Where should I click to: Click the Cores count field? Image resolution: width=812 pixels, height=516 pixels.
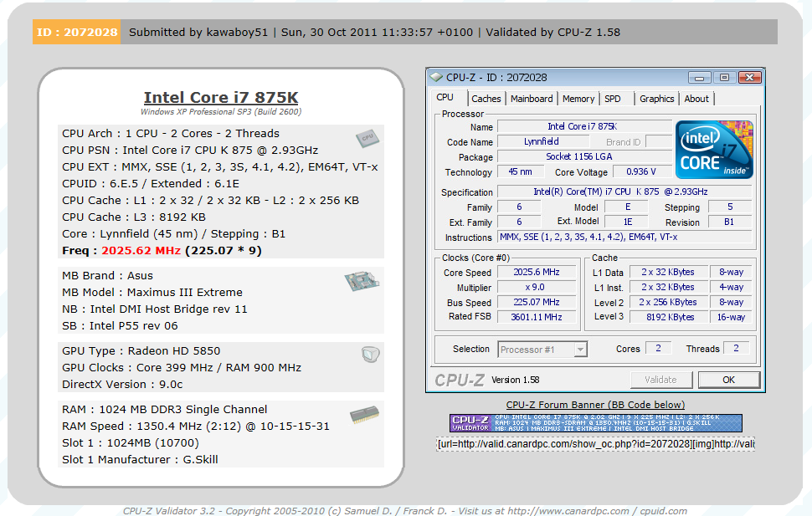tap(658, 348)
